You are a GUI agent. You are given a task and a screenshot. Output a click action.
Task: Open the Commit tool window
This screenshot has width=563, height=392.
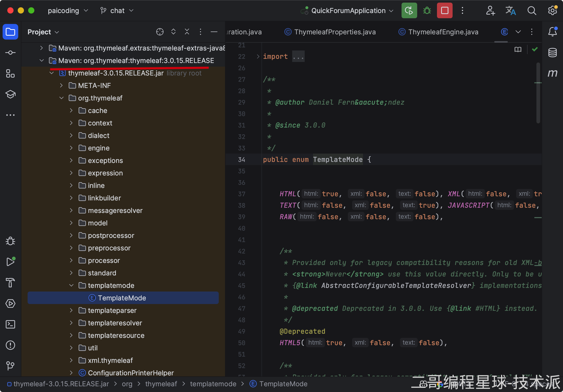click(10, 53)
